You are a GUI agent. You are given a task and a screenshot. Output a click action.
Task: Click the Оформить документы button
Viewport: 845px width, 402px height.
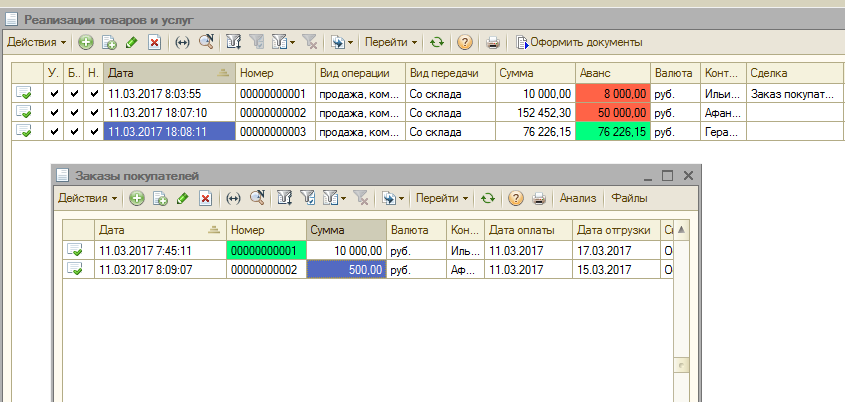tap(579, 42)
